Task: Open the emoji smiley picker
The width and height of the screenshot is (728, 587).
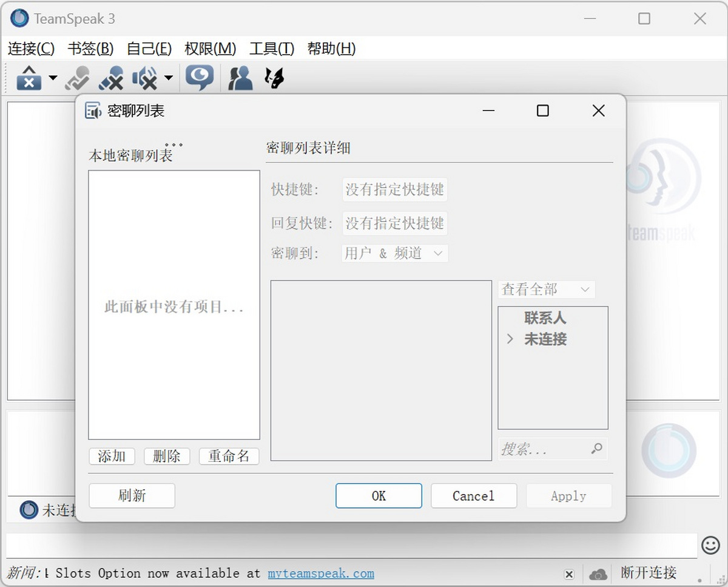Action: coord(710,545)
